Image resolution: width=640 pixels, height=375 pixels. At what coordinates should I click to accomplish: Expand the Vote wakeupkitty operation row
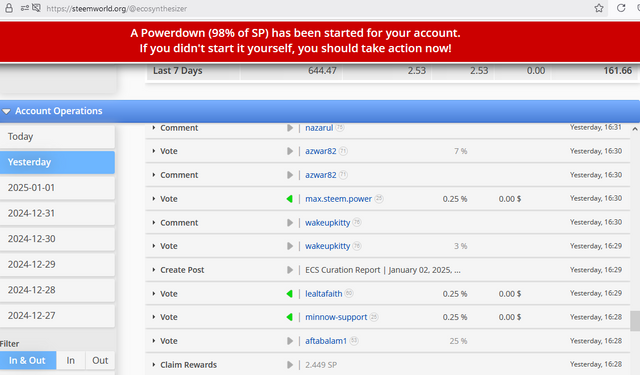(x=154, y=246)
